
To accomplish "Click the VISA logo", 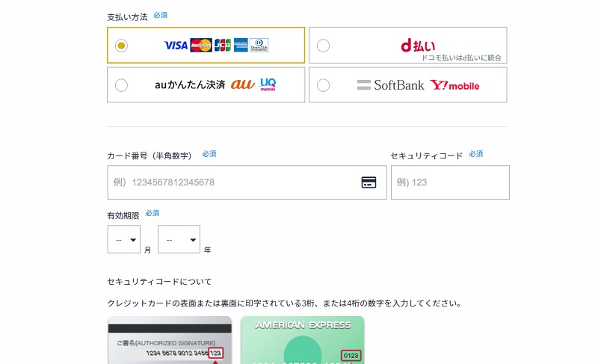I will click(x=176, y=46).
